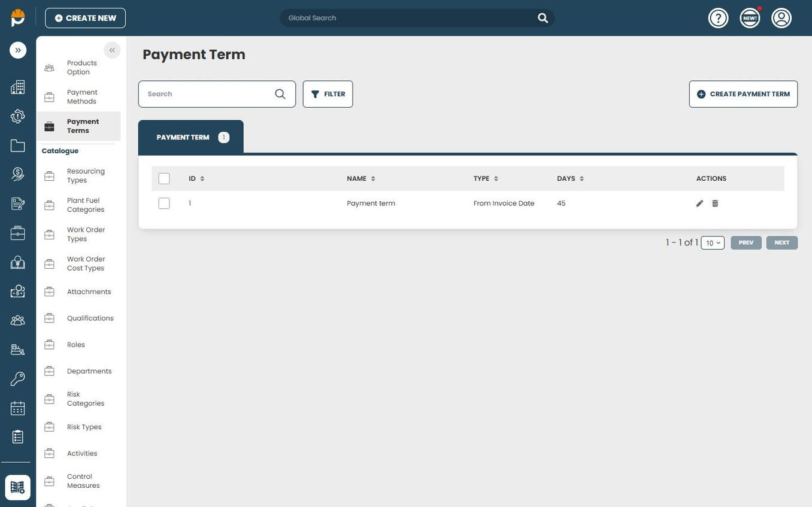Open the calendar icon in left rail

[x=18, y=408]
